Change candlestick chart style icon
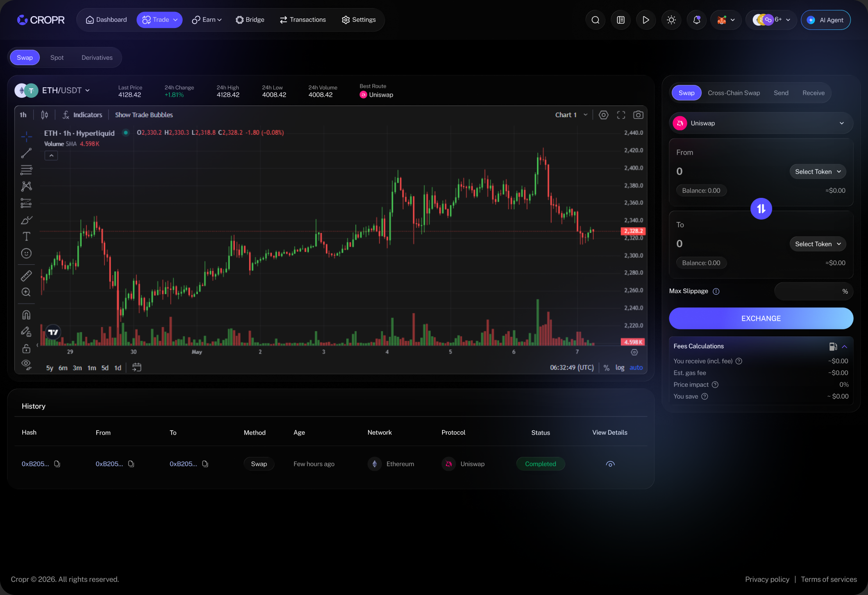Screen dimensions: 868x595 (45, 115)
